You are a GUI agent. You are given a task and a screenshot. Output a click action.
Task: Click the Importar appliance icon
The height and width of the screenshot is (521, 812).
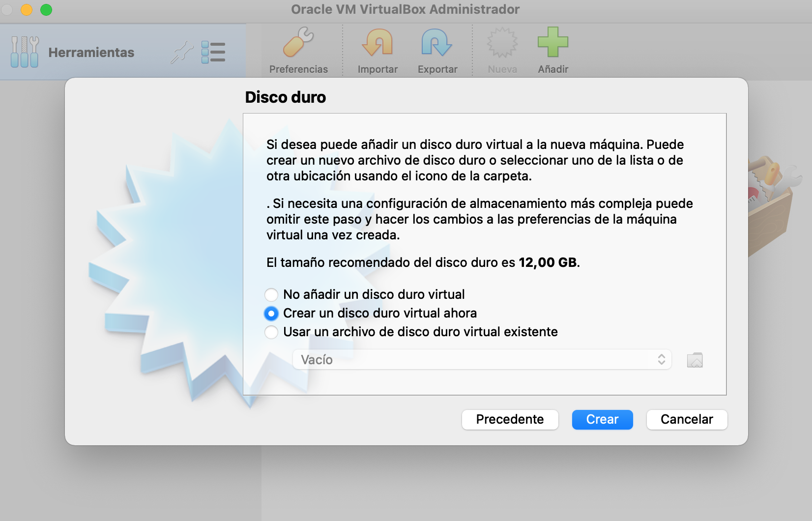coord(377,42)
